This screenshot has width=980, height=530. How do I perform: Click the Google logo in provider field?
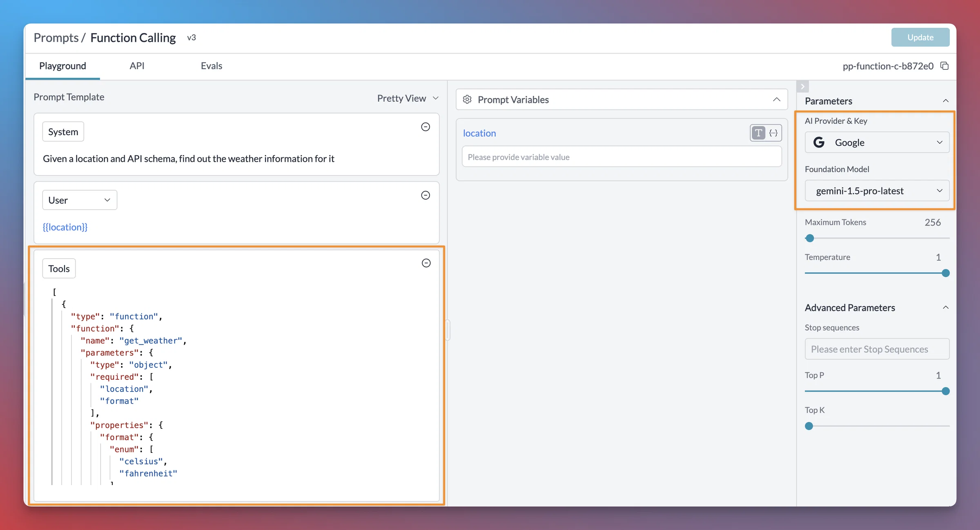pyautogui.click(x=819, y=142)
